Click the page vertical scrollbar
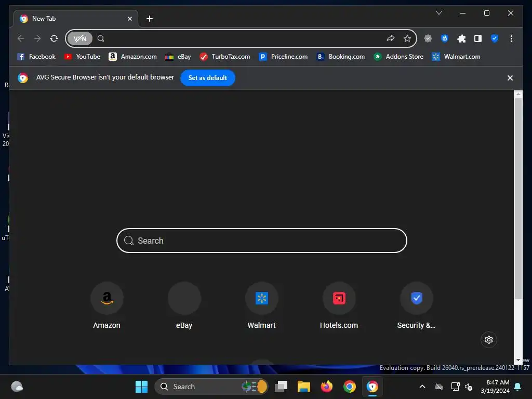 pos(518,198)
